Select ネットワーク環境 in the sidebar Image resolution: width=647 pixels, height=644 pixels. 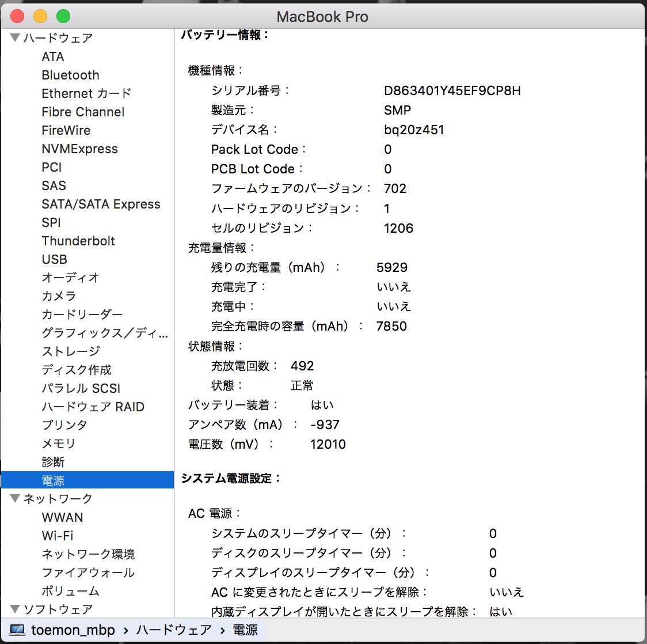tap(88, 554)
